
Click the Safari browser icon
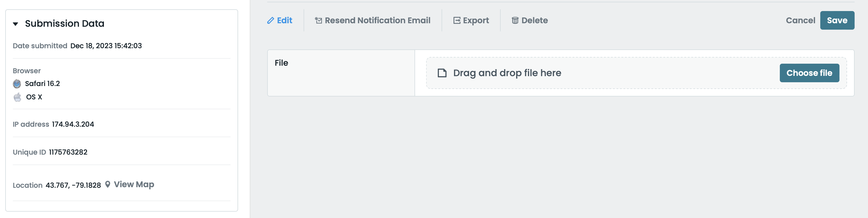tap(17, 83)
